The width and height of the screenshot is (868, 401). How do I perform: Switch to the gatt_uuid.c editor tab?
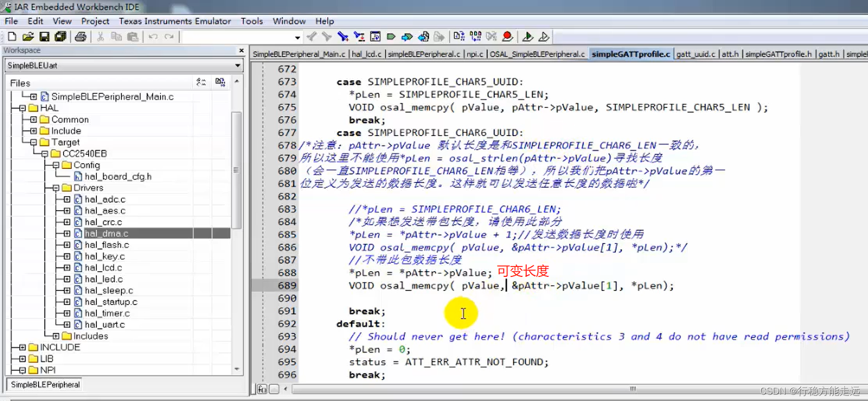tap(696, 54)
